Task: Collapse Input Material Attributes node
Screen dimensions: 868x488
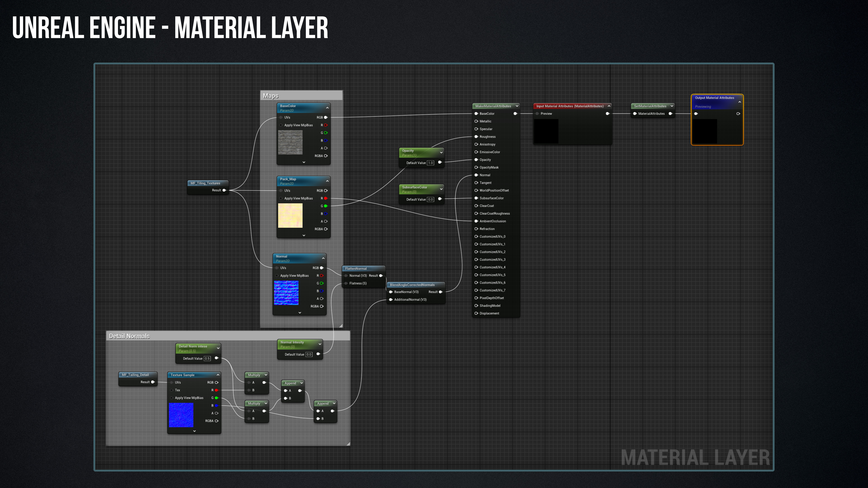Action: (609, 106)
